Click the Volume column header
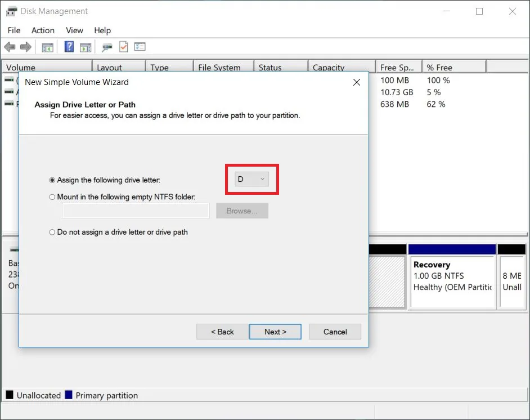This screenshot has width=530, height=420. [x=47, y=68]
